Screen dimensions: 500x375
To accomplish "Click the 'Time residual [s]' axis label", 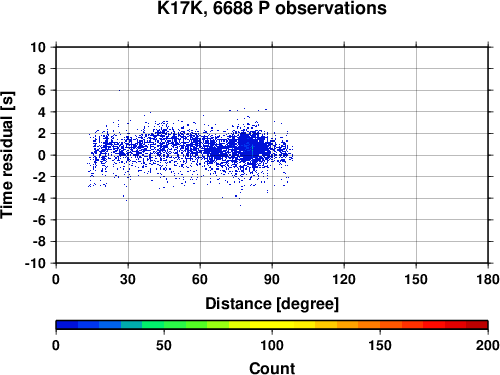I will pyautogui.click(x=8, y=155).
